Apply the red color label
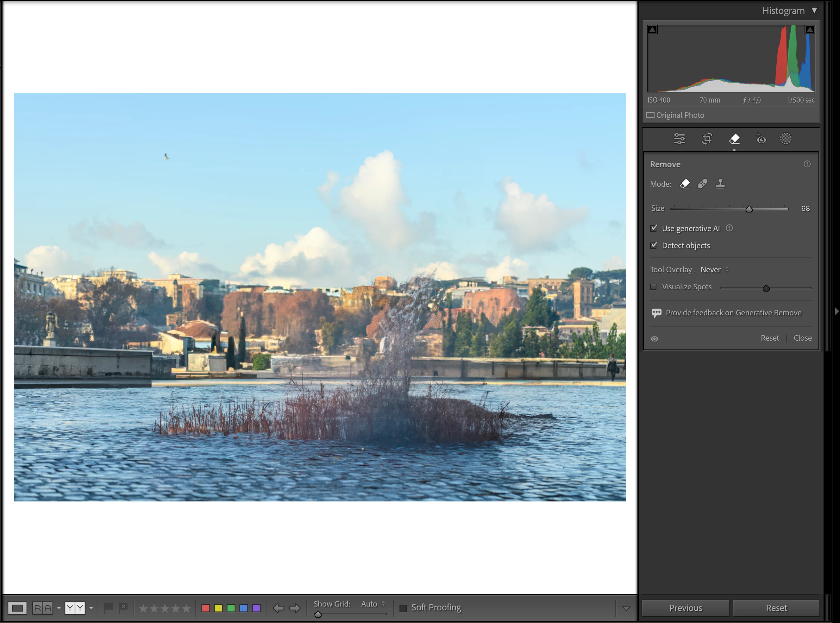Screen dimensions: 840x623 (205, 608)
